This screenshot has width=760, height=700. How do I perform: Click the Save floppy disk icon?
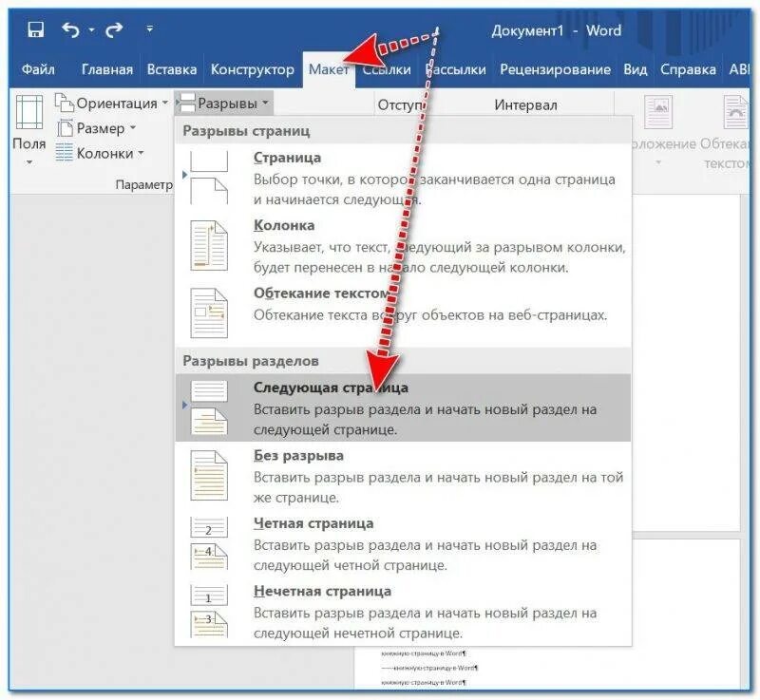point(36,29)
